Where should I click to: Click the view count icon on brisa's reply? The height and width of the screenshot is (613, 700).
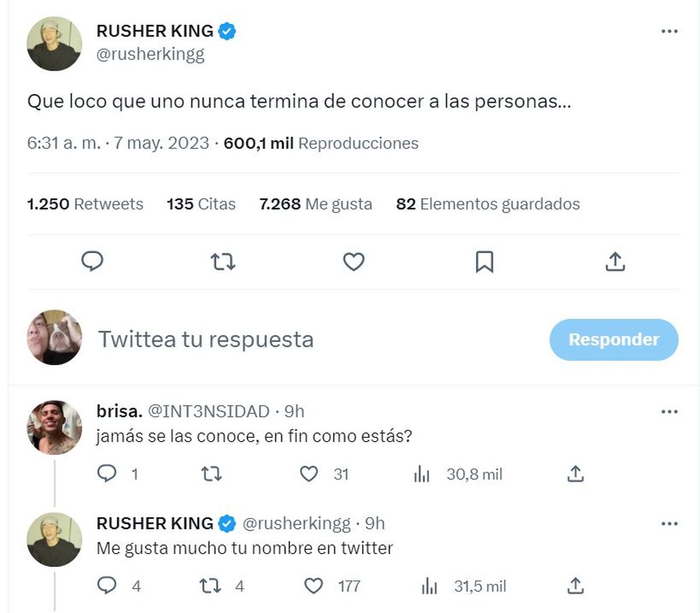421,474
